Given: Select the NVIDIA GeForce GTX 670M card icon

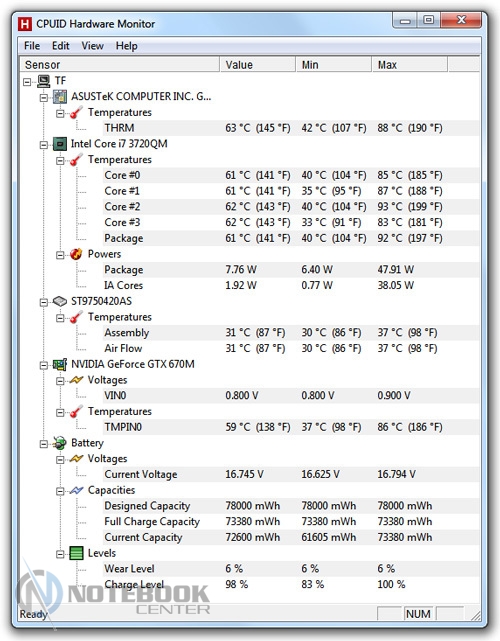Looking at the screenshot, I should (x=60, y=364).
